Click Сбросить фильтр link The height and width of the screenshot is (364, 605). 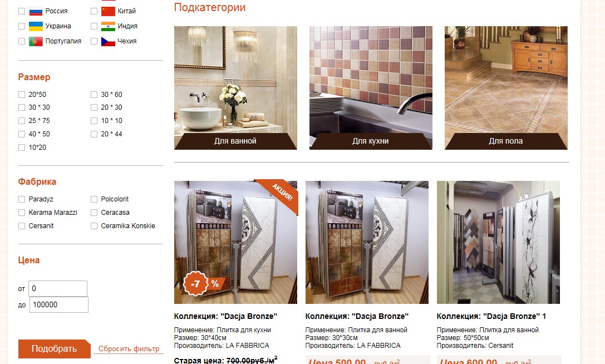(129, 349)
